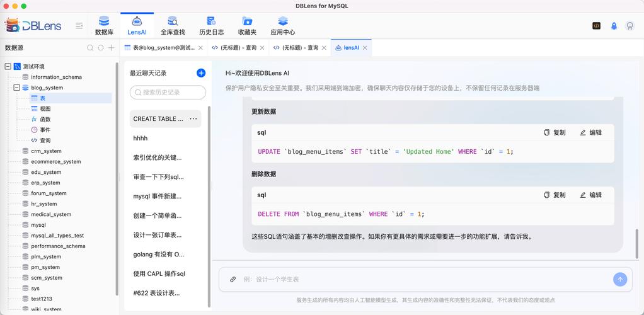The width and height of the screenshot is (644, 315).
Task: Start a new chat with blue plus button
Action: click(x=201, y=73)
